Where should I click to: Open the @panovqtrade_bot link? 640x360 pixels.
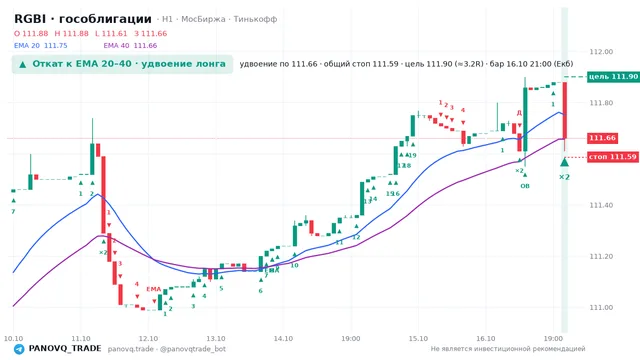(193, 349)
